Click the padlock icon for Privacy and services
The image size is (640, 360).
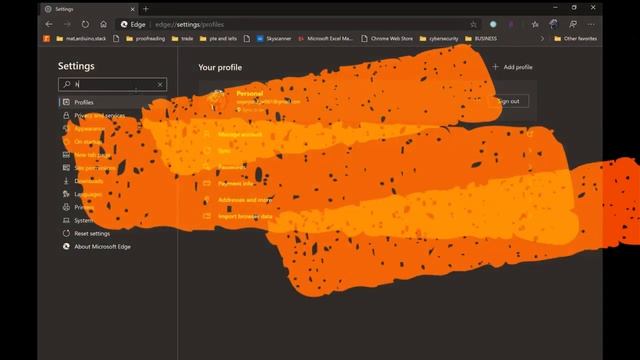pyautogui.click(x=66, y=116)
